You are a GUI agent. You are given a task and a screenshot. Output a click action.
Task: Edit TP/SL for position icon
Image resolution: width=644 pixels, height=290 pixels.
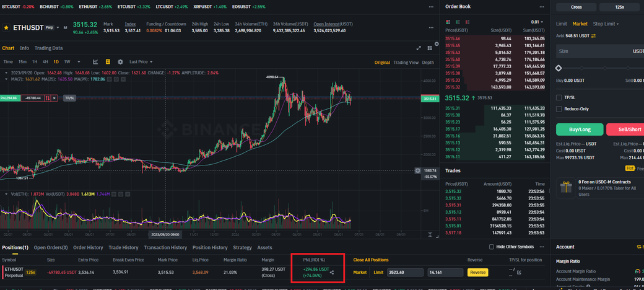(x=519, y=272)
